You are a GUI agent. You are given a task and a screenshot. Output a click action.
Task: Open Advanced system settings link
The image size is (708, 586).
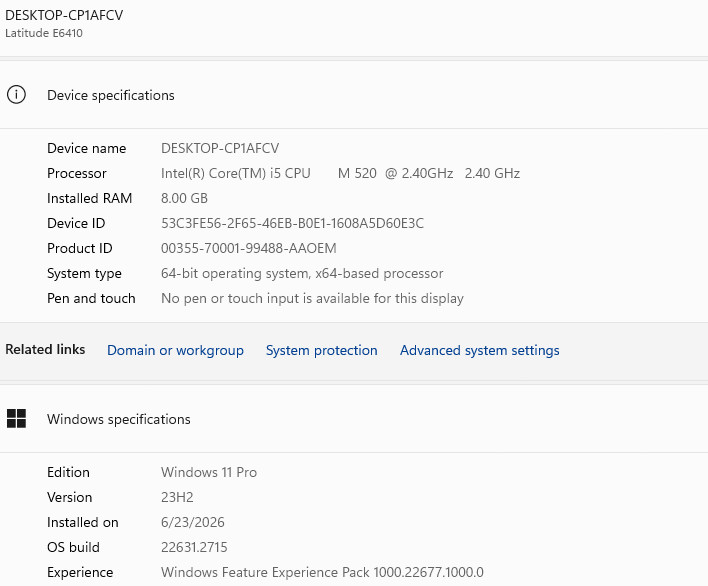(480, 350)
